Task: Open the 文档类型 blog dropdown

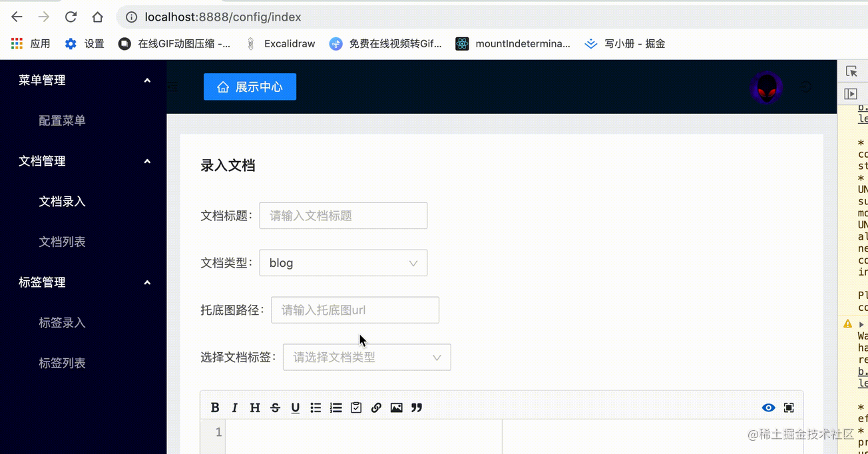Action: (x=343, y=263)
